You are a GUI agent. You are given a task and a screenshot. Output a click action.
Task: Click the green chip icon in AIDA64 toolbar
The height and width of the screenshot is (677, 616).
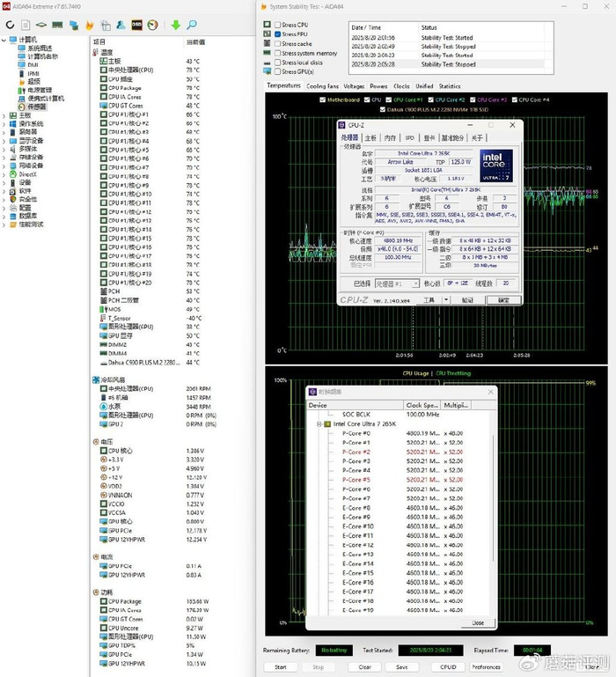(41, 25)
